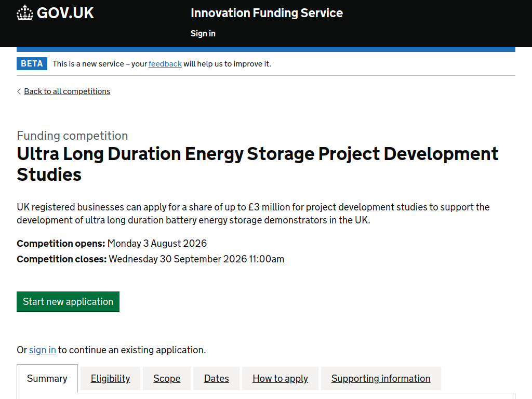Select the Summary tab
This screenshot has height=399, width=532.
click(47, 379)
